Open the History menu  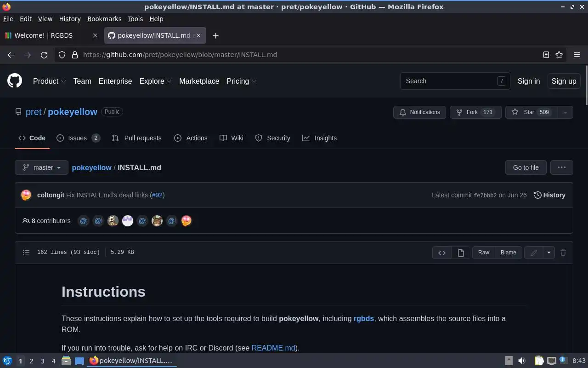coord(70,19)
